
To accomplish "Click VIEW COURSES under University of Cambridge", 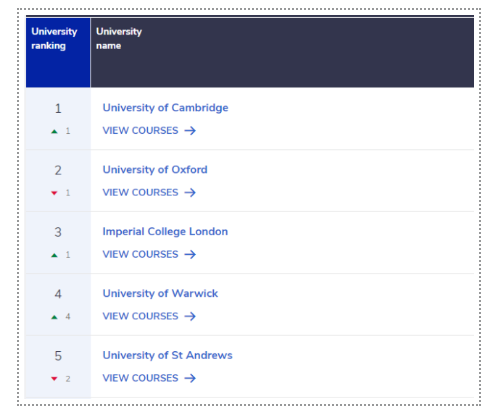I will (x=149, y=130).
